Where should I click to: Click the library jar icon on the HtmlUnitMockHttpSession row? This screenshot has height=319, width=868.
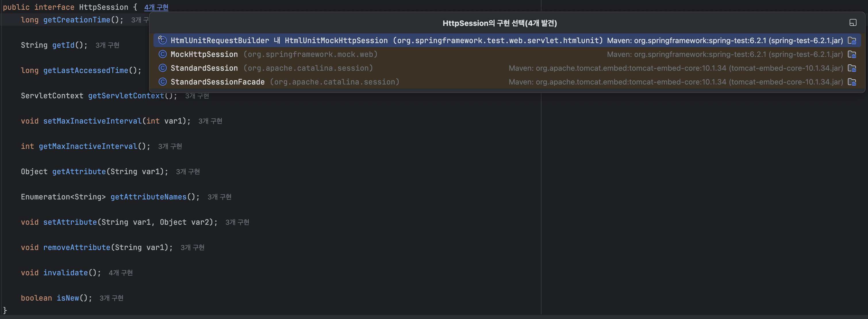pyautogui.click(x=852, y=41)
